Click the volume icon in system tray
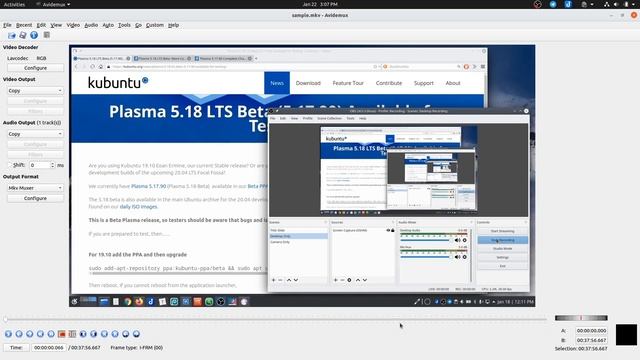 [x=616, y=4]
